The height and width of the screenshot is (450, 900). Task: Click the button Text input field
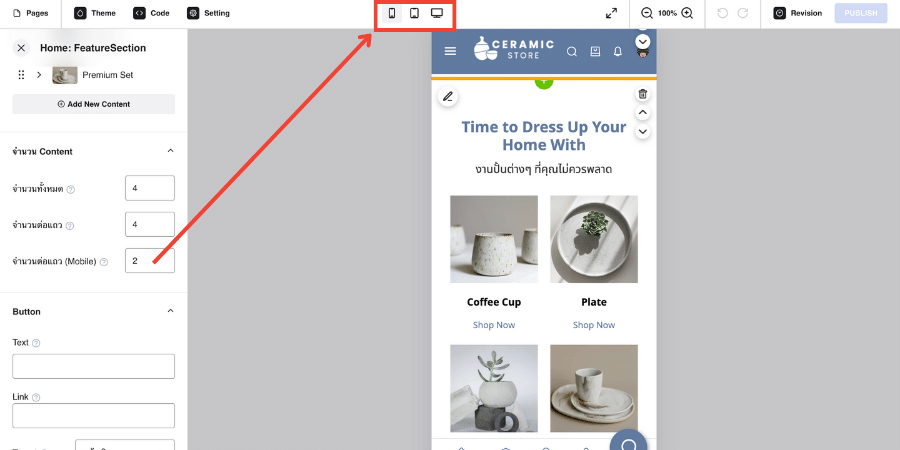click(94, 366)
